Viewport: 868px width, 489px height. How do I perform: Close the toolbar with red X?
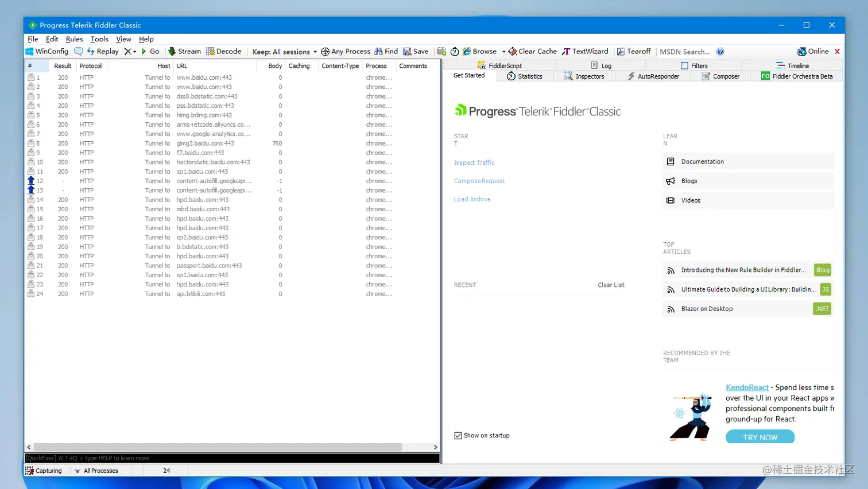point(837,52)
